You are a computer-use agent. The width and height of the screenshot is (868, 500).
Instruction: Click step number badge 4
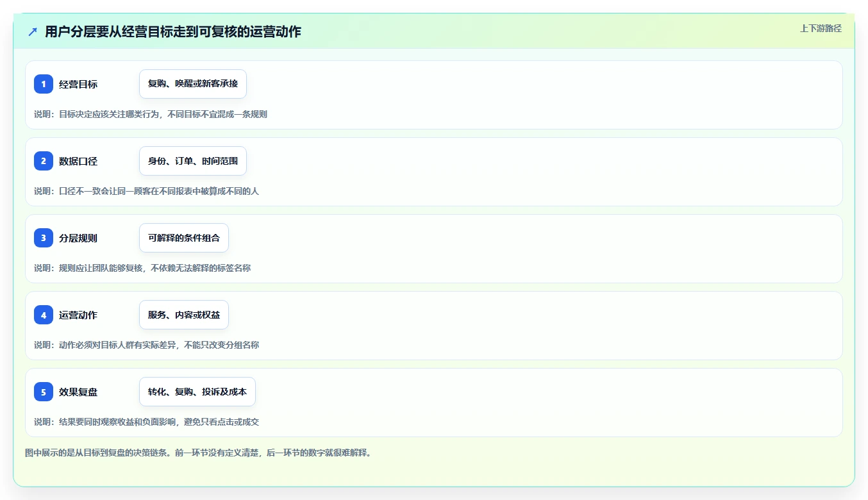click(x=44, y=315)
